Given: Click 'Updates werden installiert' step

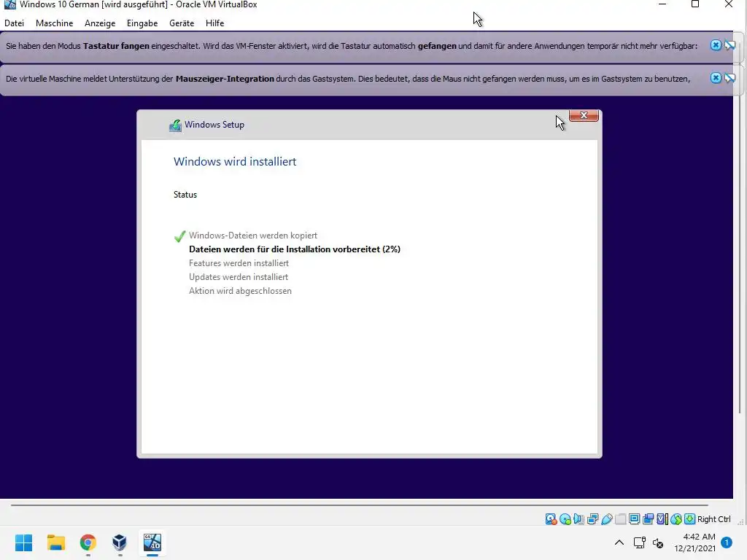Looking at the screenshot, I should click(x=239, y=276).
